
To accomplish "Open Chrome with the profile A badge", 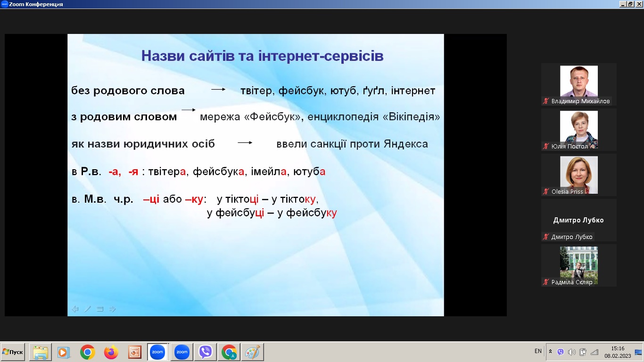I will coord(229,352).
